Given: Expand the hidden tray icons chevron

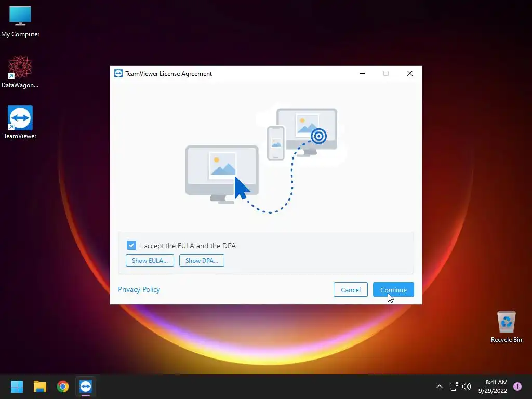Looking at the screenshot, I should click(x=440, y=387).
